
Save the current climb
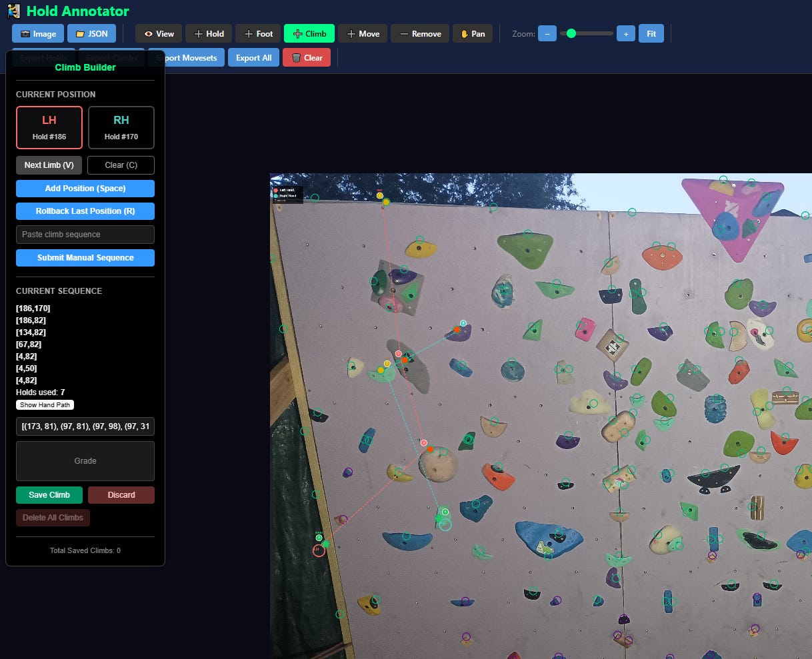click(49, 494)
